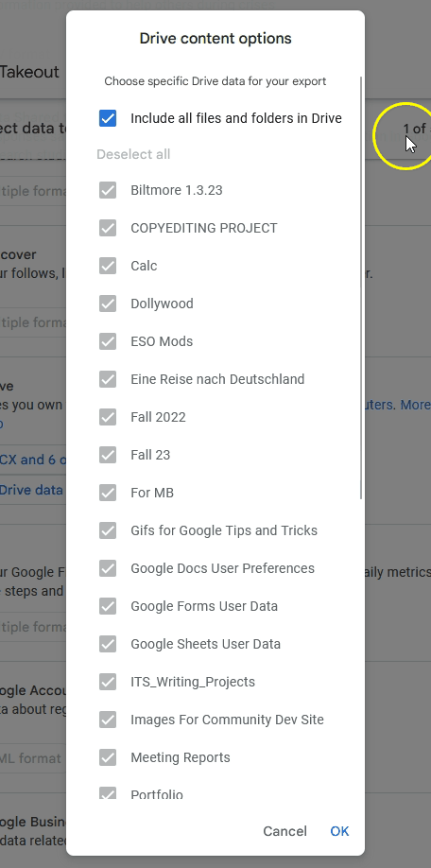431x868 pixels.
Task: Toggle the Biltmore 1.3.23 checkbox
Action: tap(108, 190)
